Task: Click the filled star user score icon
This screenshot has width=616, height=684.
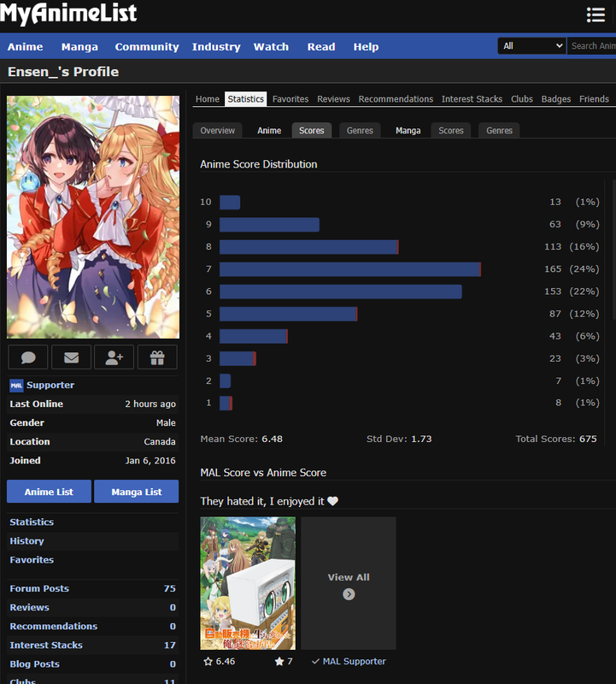Action: pos(279,661)
